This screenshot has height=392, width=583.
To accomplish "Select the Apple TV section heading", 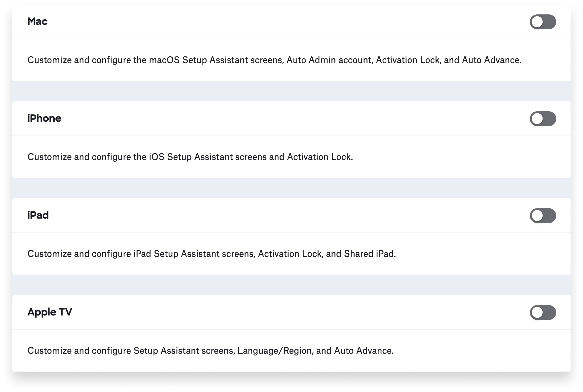I will click(50, 312).
